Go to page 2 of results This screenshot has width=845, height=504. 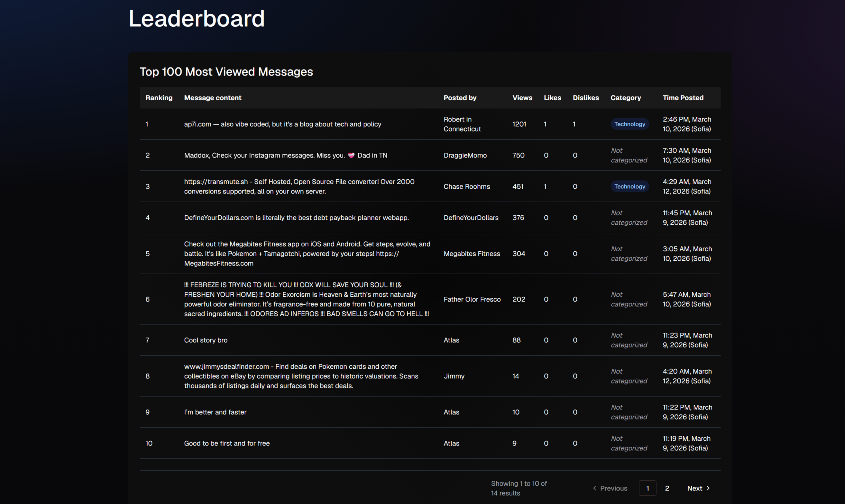coord(667,488)
